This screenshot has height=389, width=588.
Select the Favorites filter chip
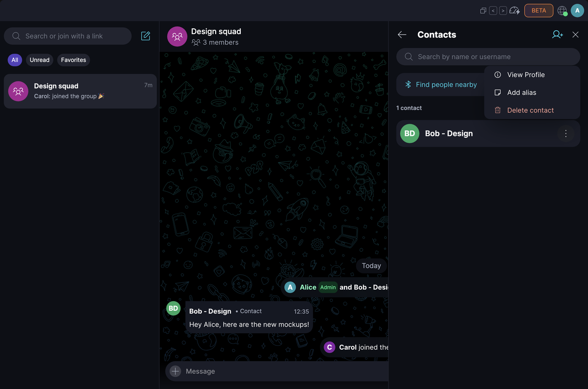(73, 60)
